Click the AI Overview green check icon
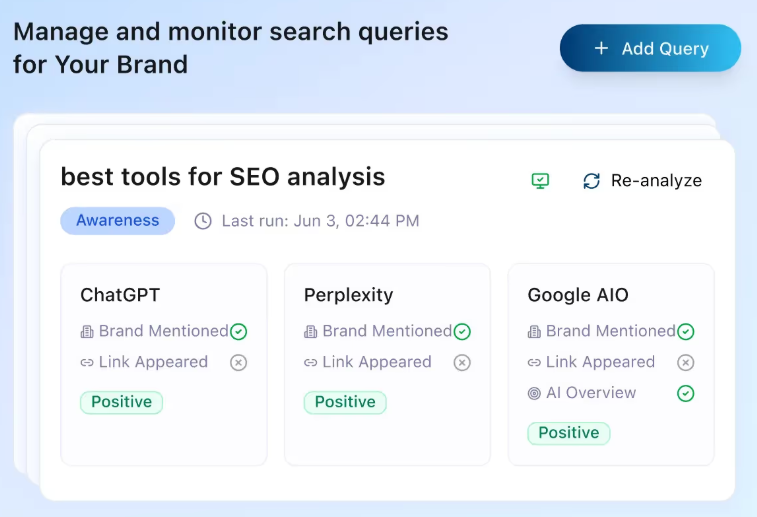Image resolution: width=757 pixels, height=517 pixels. [x=686, y=393]
